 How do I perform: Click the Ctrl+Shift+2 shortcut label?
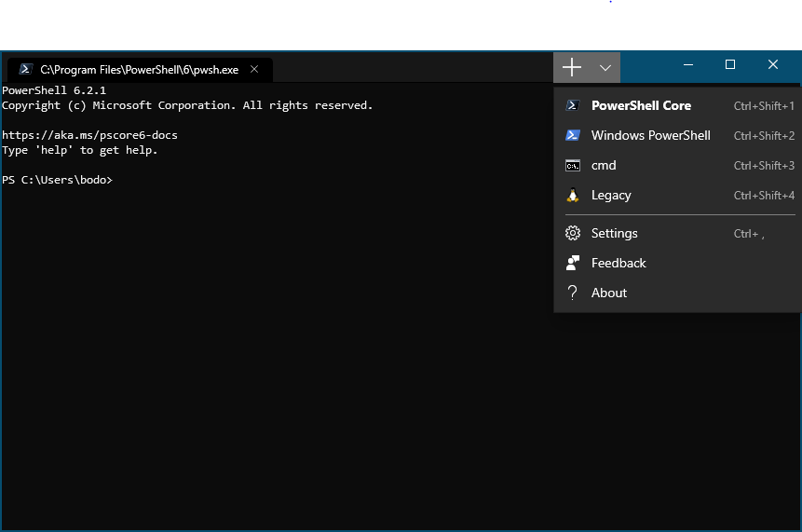point(764,135)
